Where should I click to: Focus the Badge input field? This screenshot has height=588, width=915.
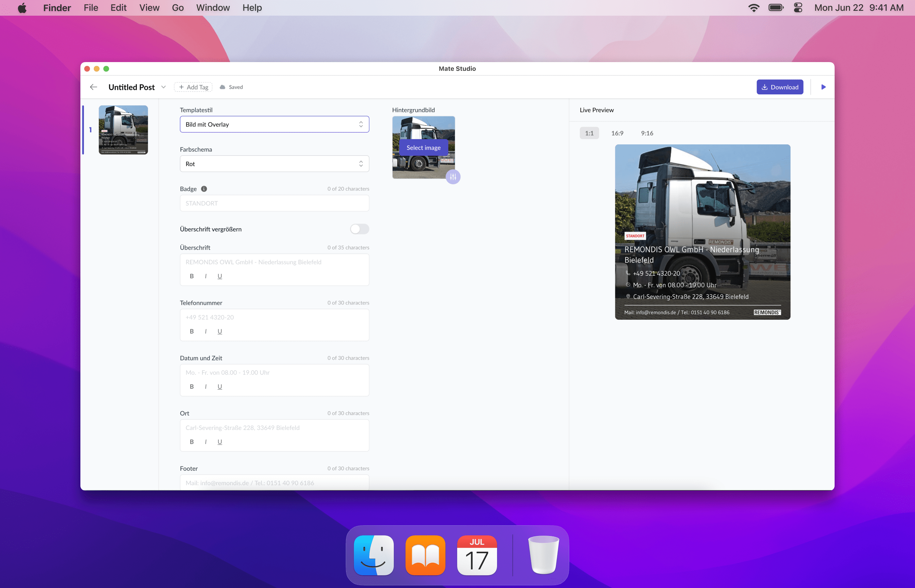pos(274,203)
